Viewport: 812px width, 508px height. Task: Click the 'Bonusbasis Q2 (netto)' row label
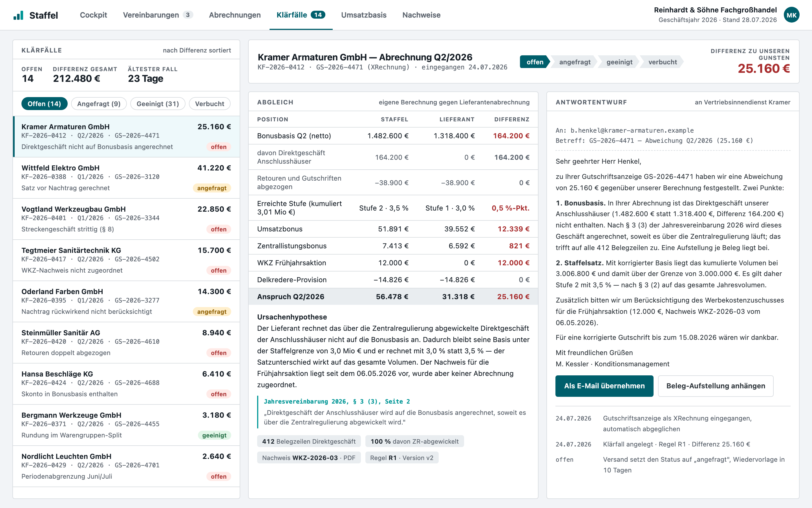[294, 136]
